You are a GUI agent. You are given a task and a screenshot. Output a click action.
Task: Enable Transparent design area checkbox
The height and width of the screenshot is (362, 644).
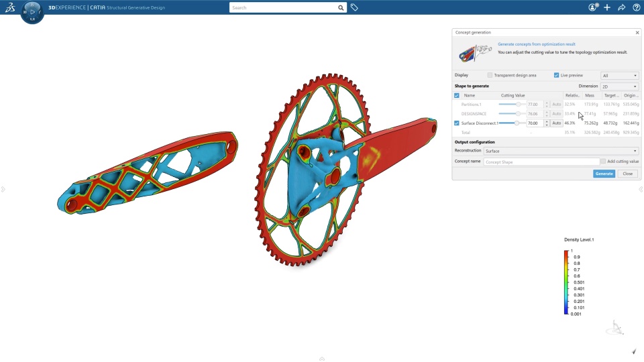[490, 75]
